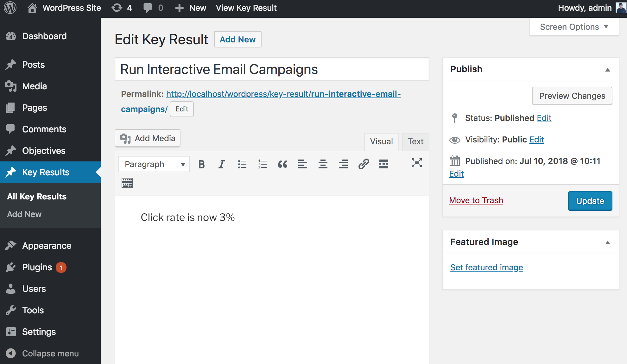Click the Update button
Image resolution: width=627 pixels, height=364 pixels.
[x=590, y=201]
